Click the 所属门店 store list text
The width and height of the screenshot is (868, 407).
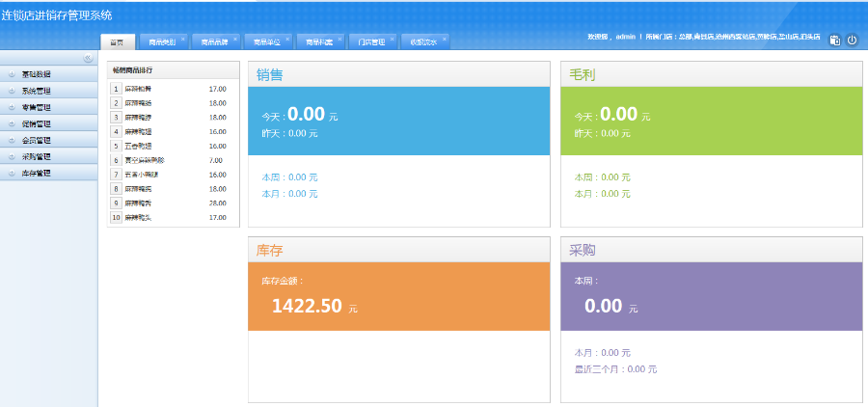coord(733,37)
